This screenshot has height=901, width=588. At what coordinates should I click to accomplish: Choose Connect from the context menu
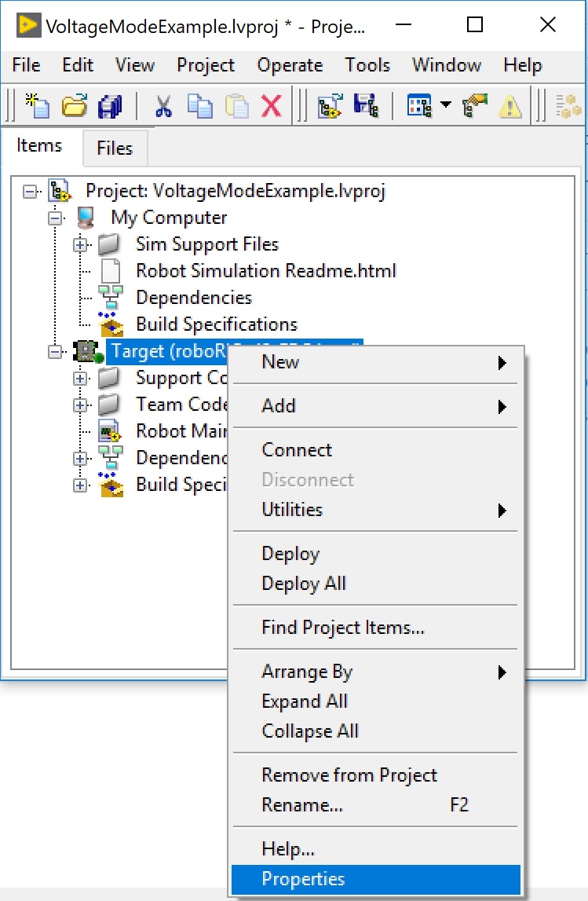[375, 450]
